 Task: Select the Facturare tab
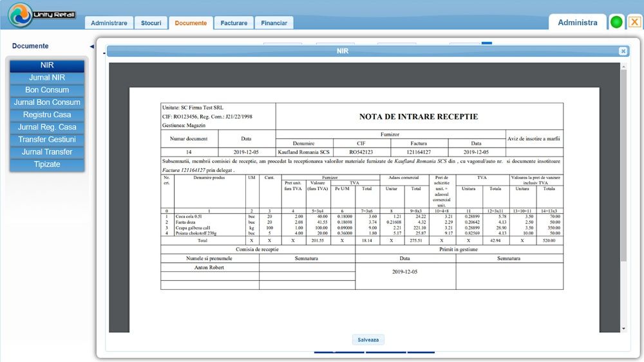[234, 23]
